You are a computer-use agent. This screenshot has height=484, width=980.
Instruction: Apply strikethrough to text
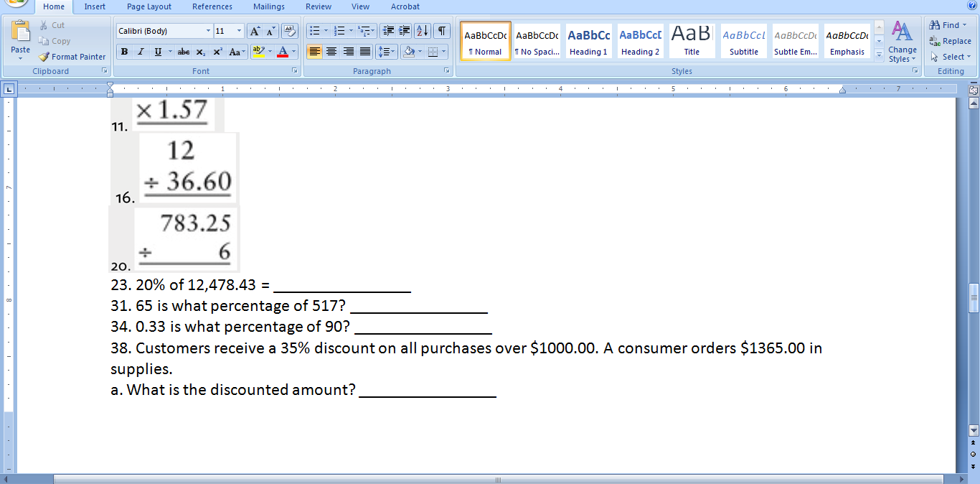(183, 52)
